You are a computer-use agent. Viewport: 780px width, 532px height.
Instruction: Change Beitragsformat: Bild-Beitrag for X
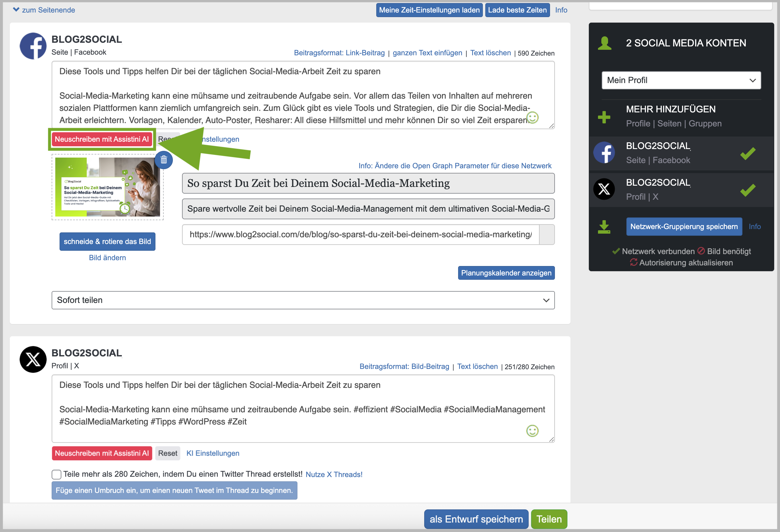point(404,366)
